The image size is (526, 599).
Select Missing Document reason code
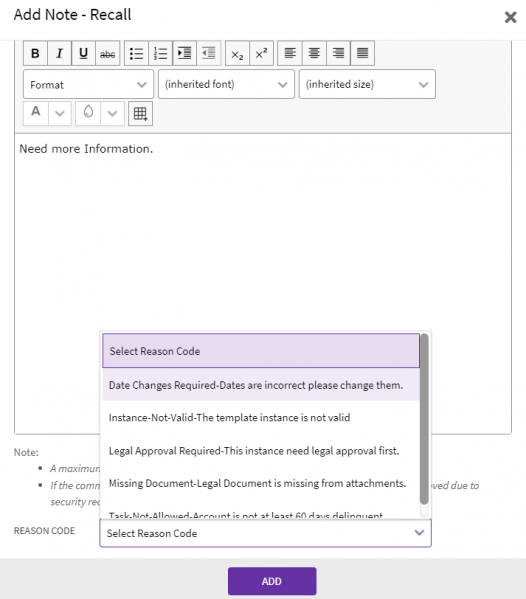coord(261,483)
